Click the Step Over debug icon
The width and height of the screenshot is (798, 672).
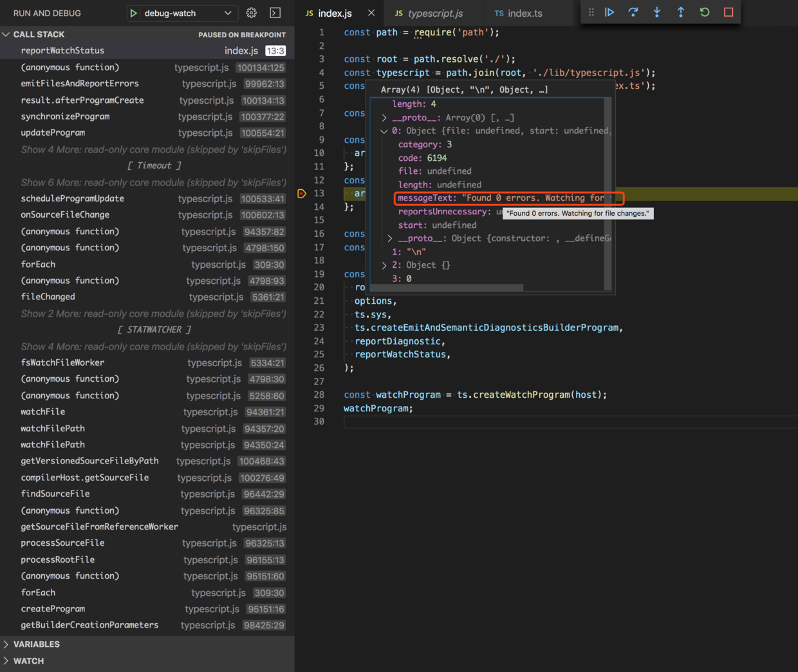tap(633, 12)
